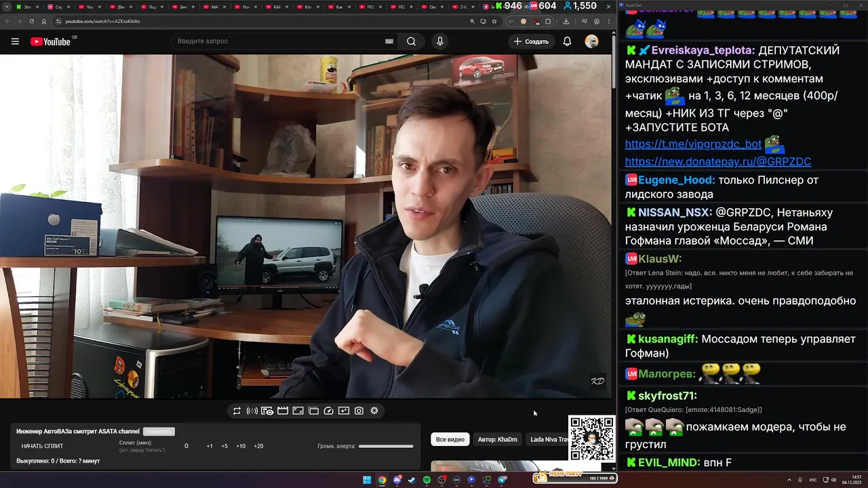Adjust the Громк. алерта volume slider

click(386, 446)
